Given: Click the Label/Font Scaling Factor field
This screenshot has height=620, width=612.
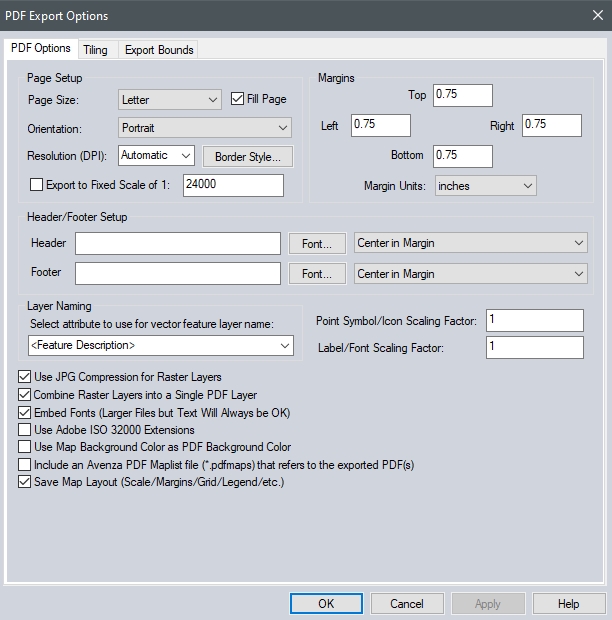Looking at the screenshot, I should click(534, 347).
